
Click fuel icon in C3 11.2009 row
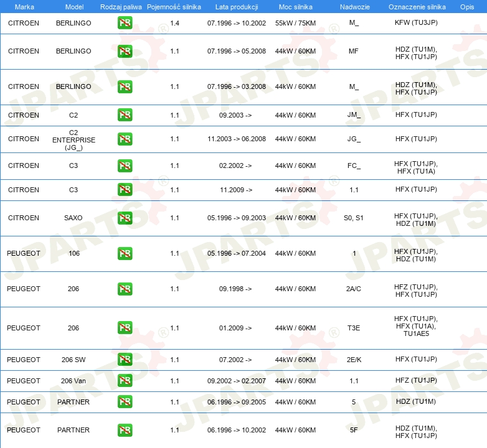125,190
